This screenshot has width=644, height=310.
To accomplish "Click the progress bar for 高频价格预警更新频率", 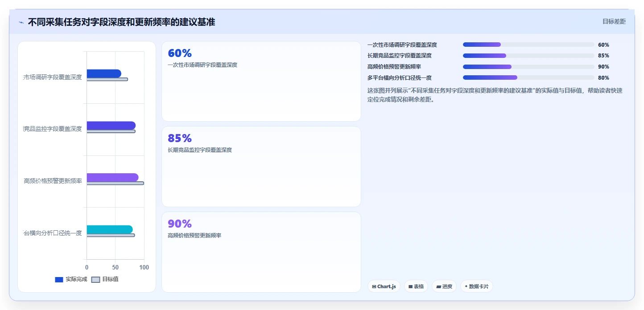I will pos(528,67).
